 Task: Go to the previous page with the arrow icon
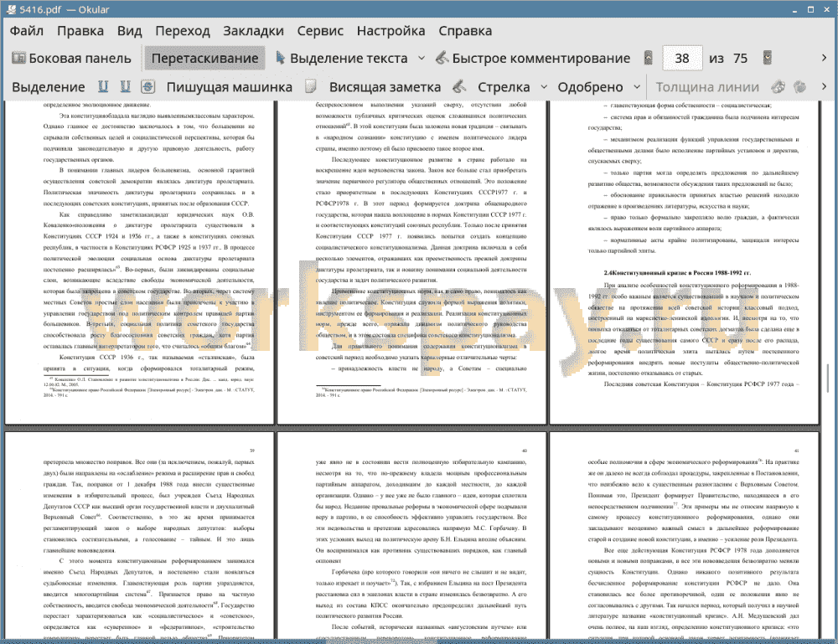pyautogui.click(x=649, y=58)
